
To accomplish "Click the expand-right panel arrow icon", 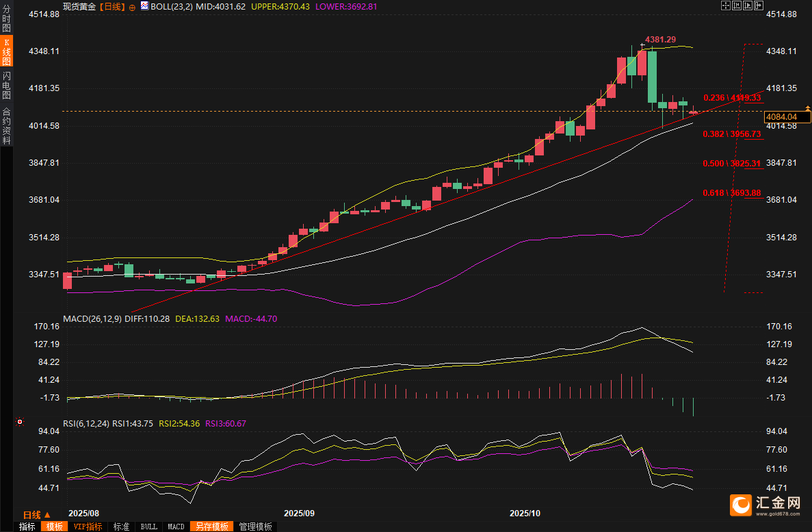I will (x=759, y=5).
